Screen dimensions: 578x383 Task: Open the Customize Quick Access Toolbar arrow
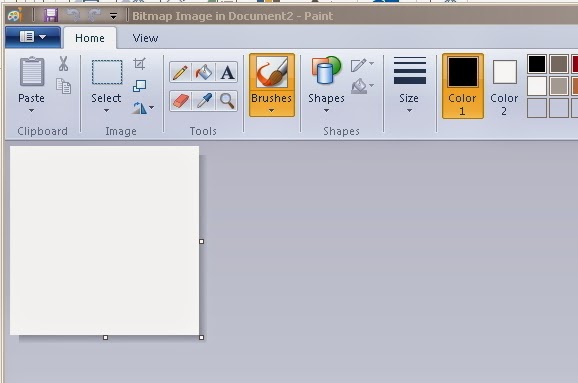(x=113, y=16)
